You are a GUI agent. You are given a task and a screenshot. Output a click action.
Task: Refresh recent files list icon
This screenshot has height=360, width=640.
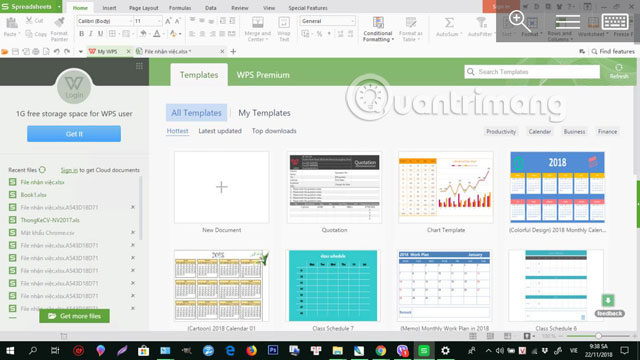pyautogui.click(x=42, y=169)
